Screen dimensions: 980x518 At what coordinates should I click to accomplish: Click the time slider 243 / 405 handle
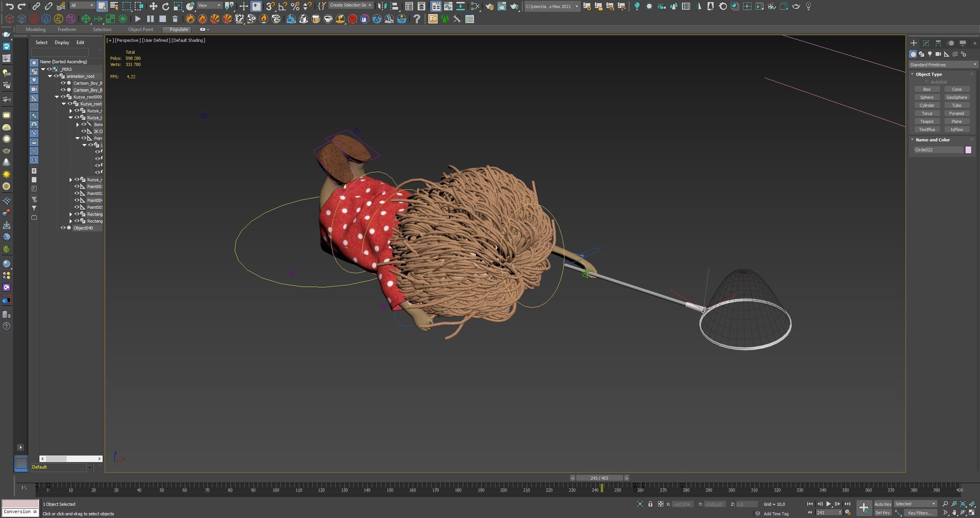599,478
